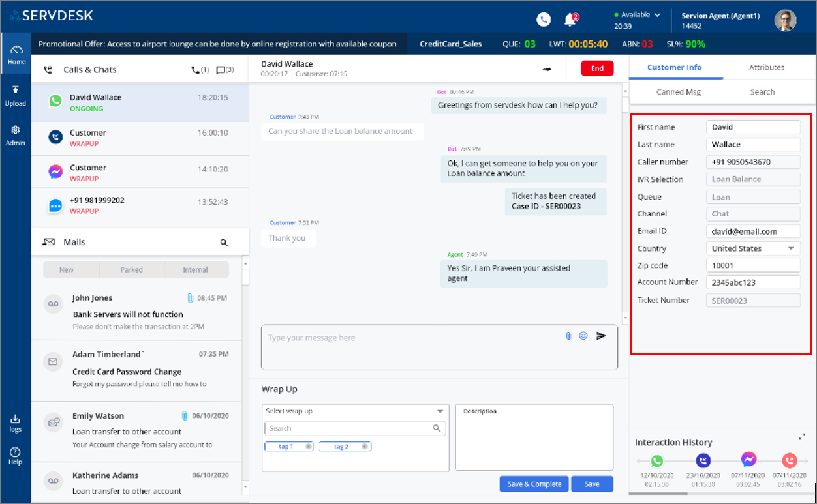Click the Save & Complete button

pyautogui.click(x=534, y=484)
